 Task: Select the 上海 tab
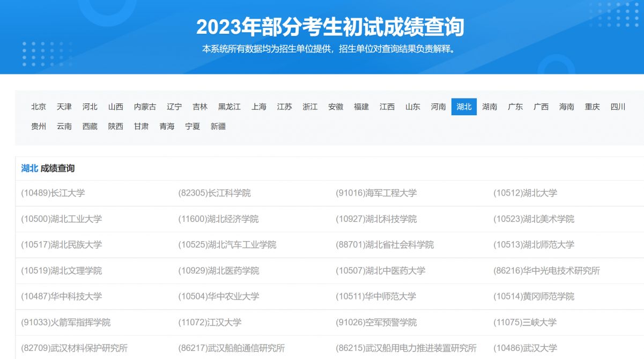pos(259,107)
